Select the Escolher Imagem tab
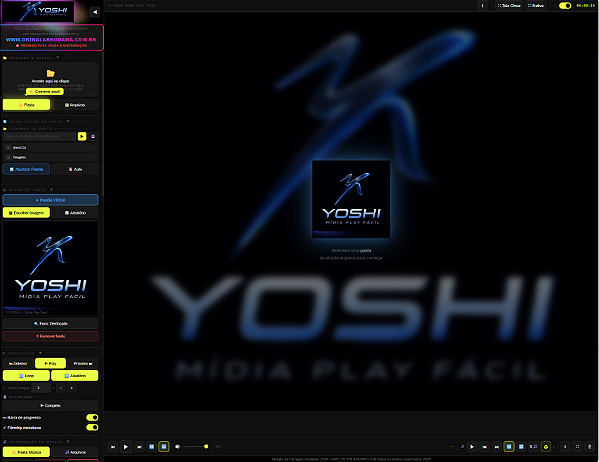 click(x=26, y=213)
